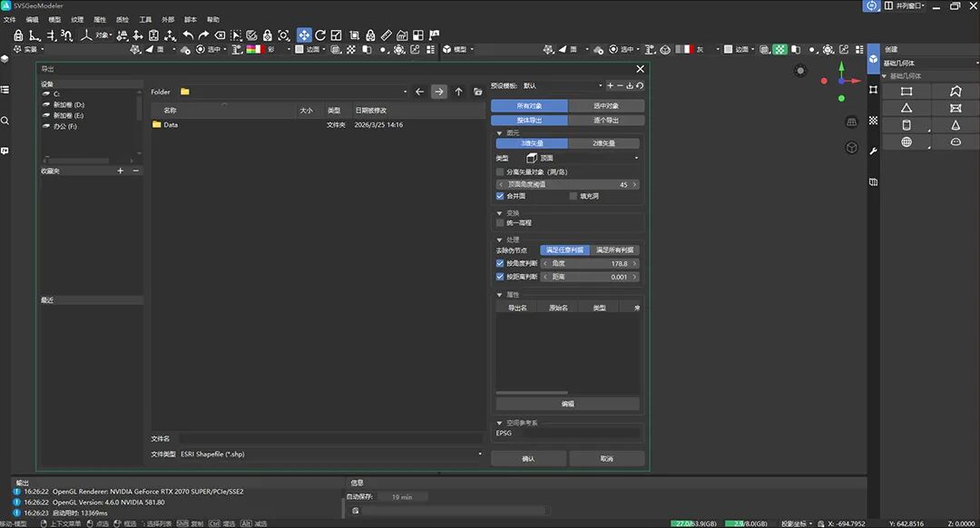Viewport: 980px width, 528px height.
Task: Click the cylinder primitive icon
Action: tap(906, 125)
